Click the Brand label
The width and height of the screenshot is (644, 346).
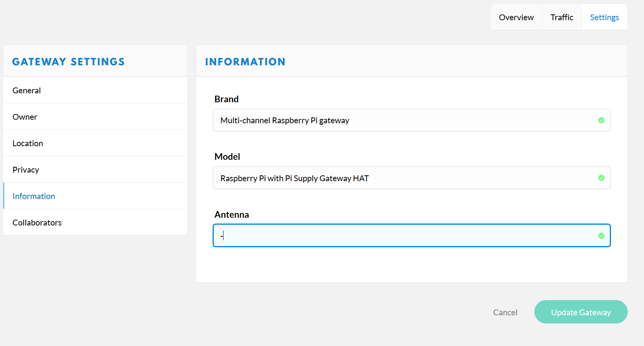point(227,99)
